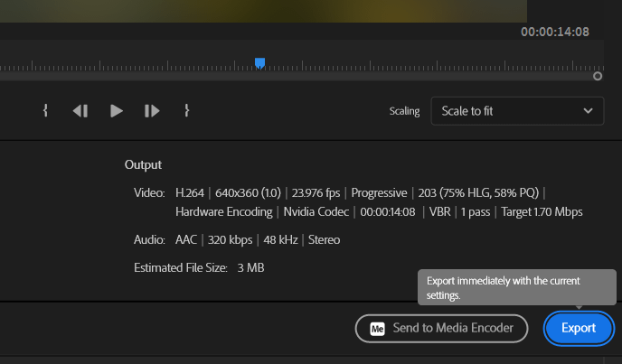This screenshot has height=364, width=622.
Task: Click the Estimated File Size text
Action: tap(198, 268)
